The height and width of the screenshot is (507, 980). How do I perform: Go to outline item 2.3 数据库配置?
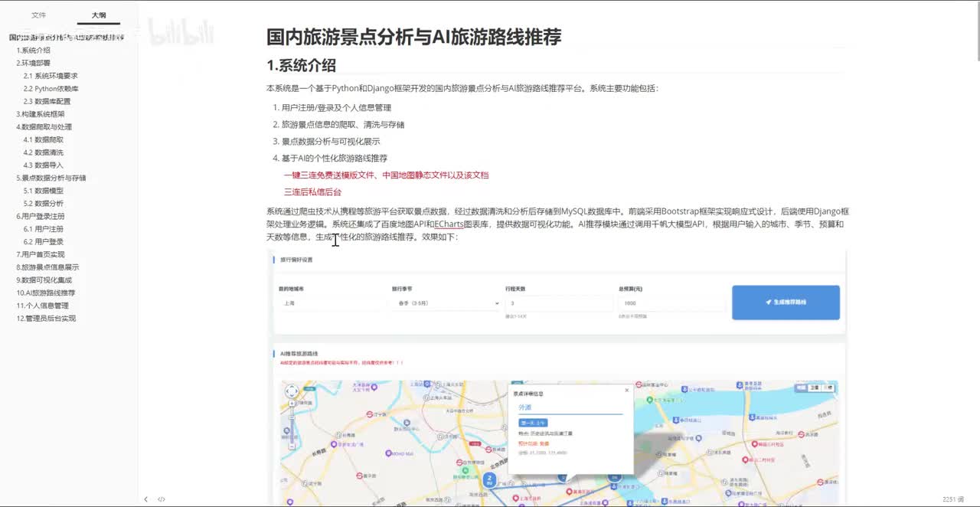tap(47, 101)
